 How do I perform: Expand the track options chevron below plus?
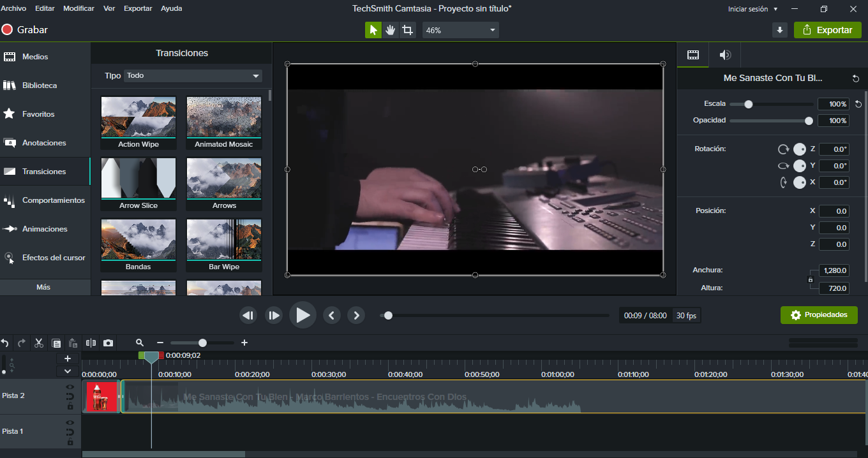68,371
